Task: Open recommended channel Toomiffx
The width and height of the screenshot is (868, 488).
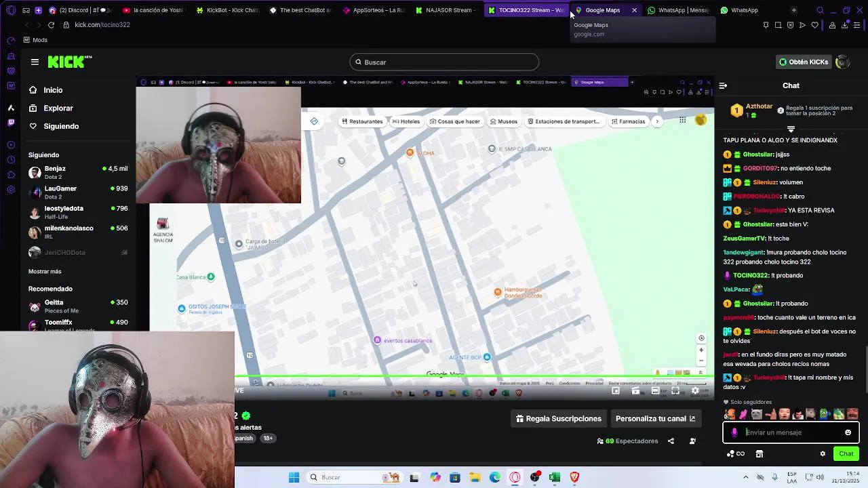Action: coord(78,325)
